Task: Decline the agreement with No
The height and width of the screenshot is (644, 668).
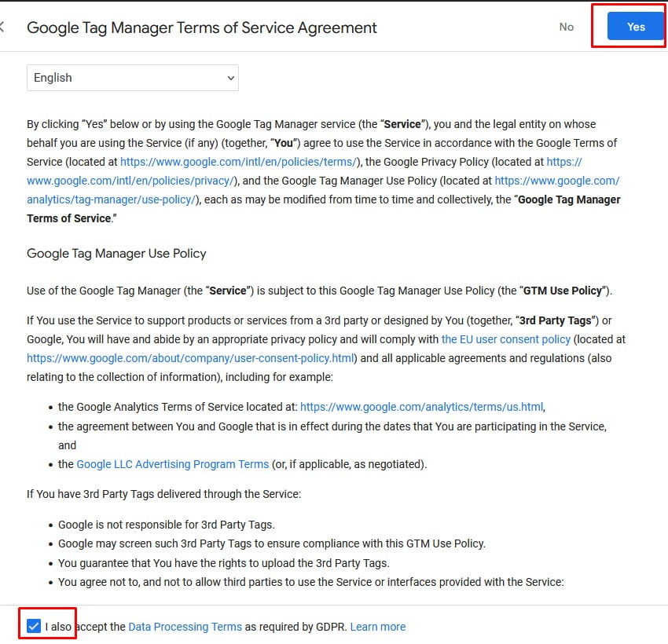Action: pos(566,27)
